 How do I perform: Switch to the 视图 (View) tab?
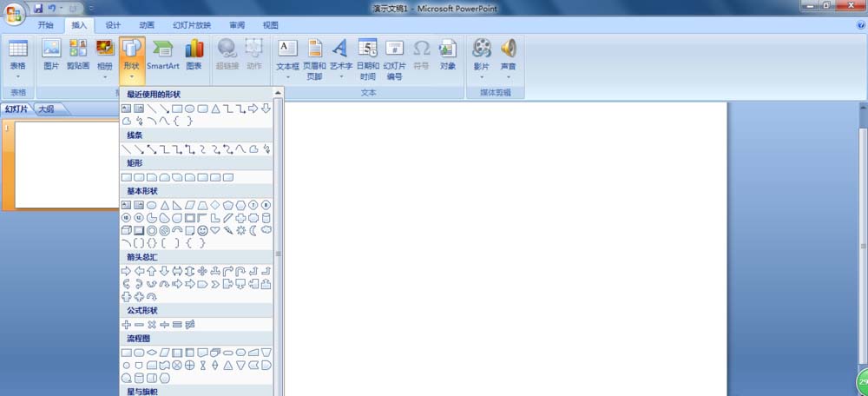click(x=271, y=25)
